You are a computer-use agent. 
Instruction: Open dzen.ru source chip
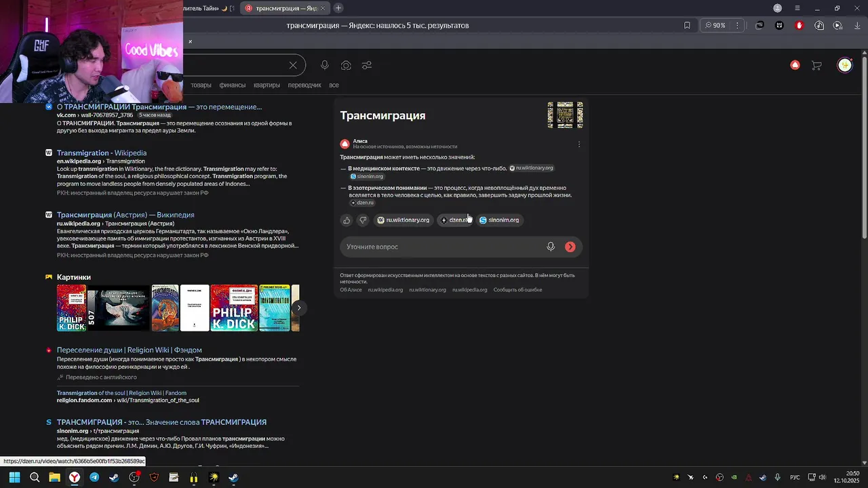(455, 220)
